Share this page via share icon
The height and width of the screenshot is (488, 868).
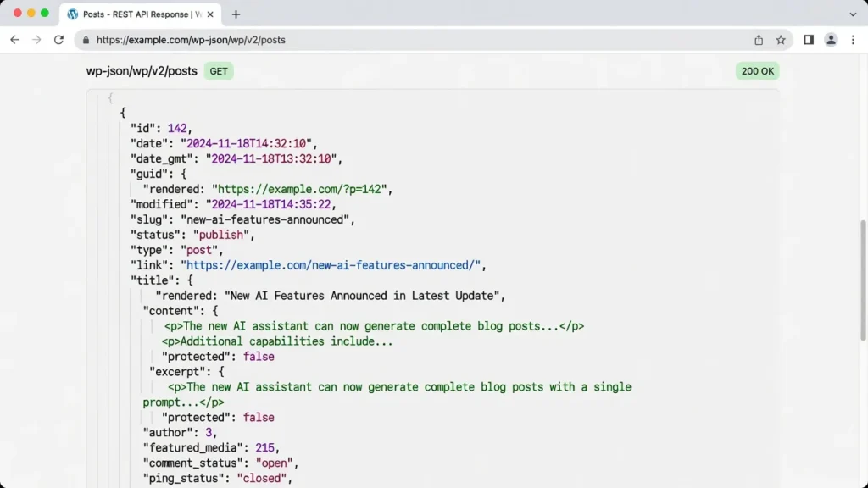[759, 40]
